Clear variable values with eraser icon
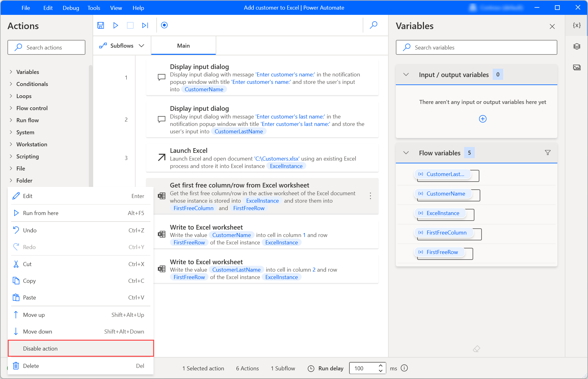Viewport: 588px width, 379px height. coord(477,349)
